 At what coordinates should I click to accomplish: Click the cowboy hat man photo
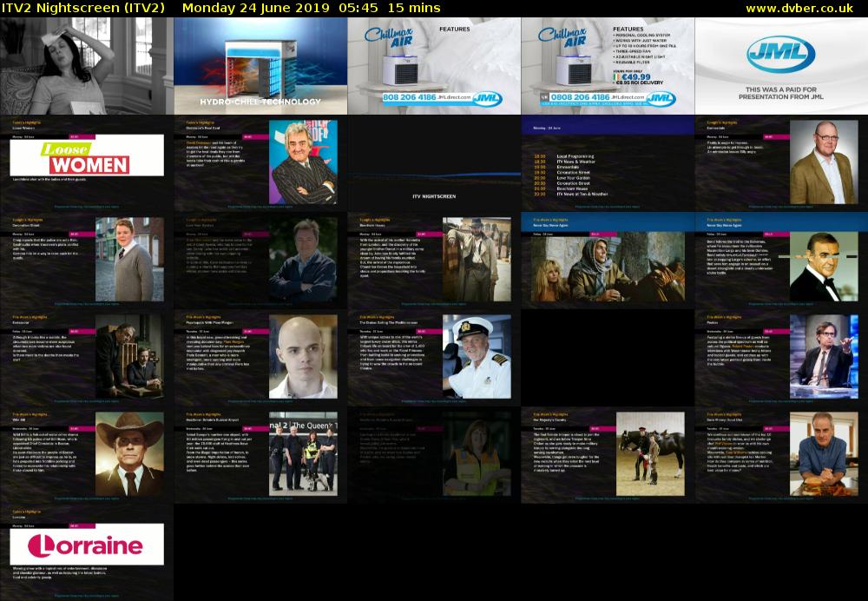click(x=128, y=452)
